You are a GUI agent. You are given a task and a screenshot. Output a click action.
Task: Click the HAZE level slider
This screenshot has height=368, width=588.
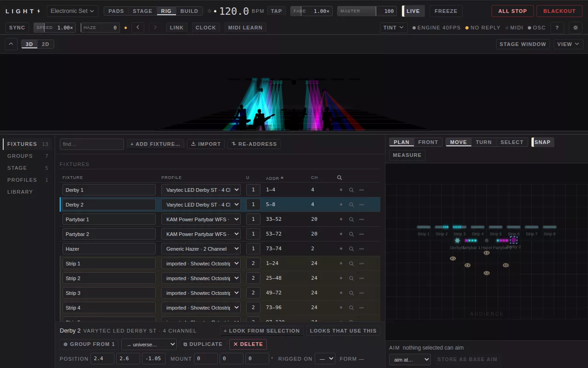[x=100, y=28]
